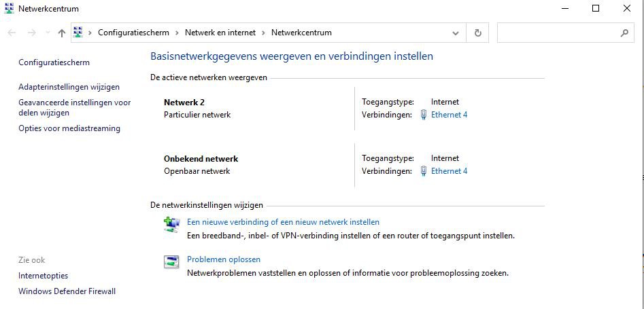This screenshot has width=644, height=309.
Task: Open Ethernet 4 link for Onbekend netwerk
Action: (449, 171)
